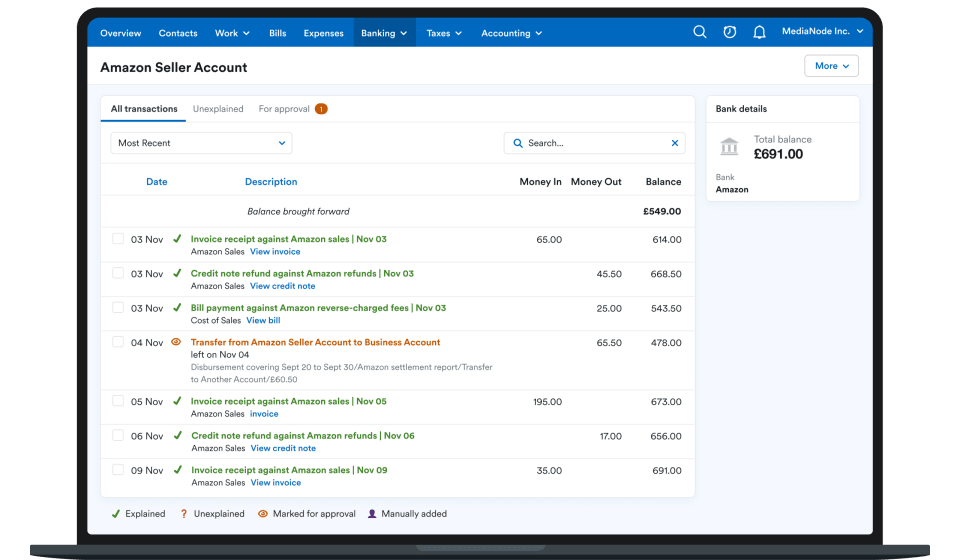Tick checkbox for 06 Nov credit note refund
Screen dimensions: 960x560
point(118,435)
